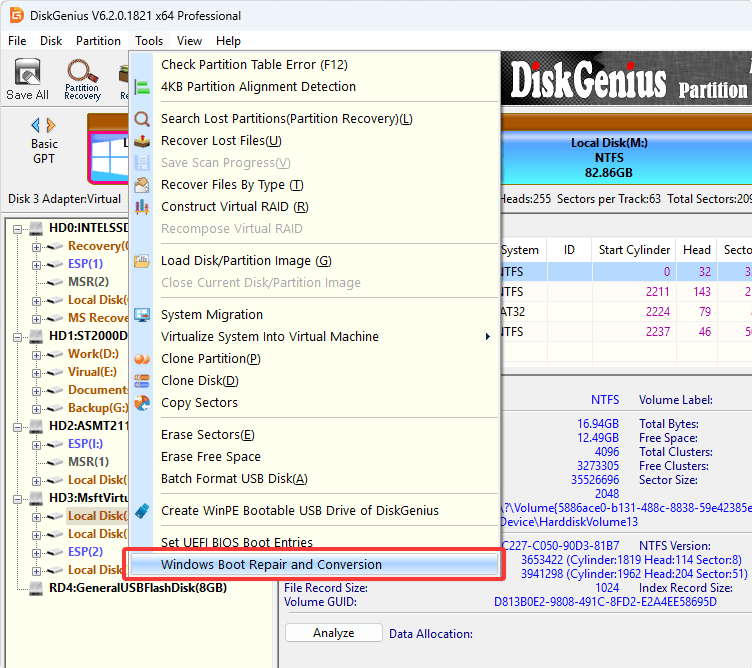
Task: Open the Partition menu
Action: click(98, 41)
